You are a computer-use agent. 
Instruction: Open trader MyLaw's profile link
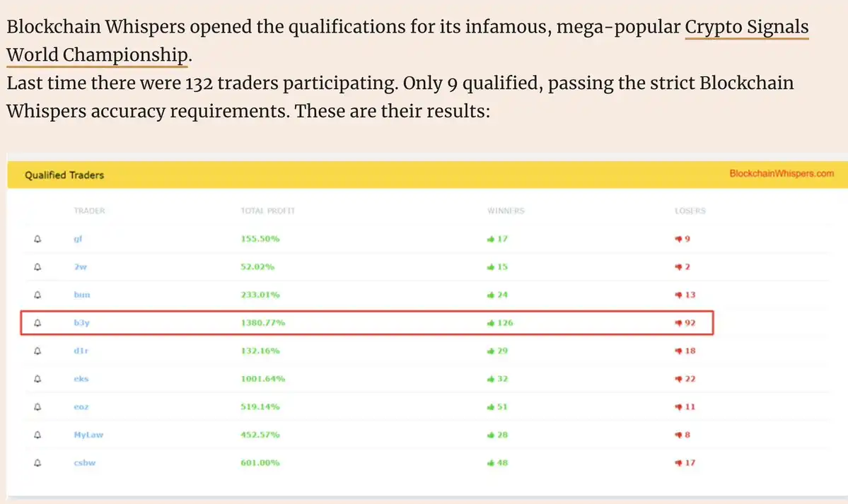(88, 435)
